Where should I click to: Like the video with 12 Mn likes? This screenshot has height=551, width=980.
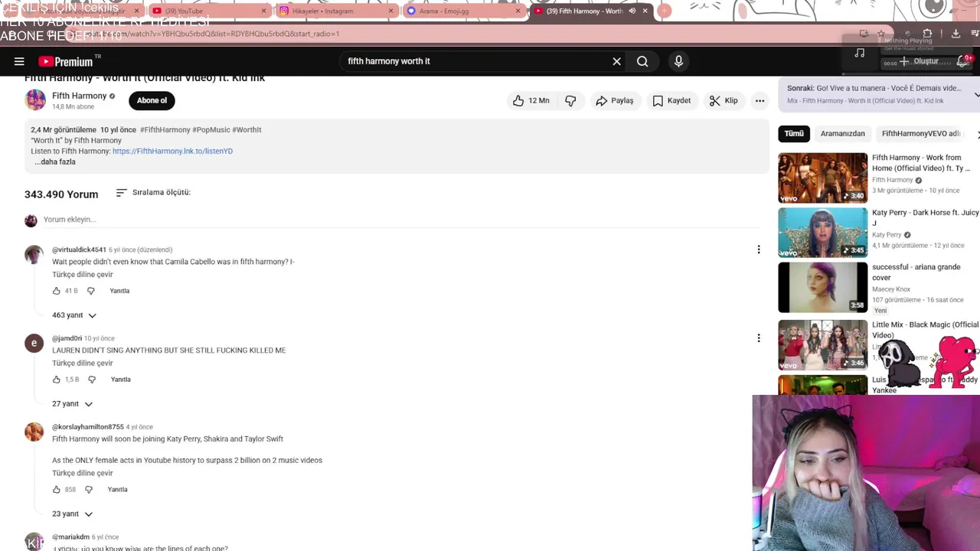(x=531, y=100)
